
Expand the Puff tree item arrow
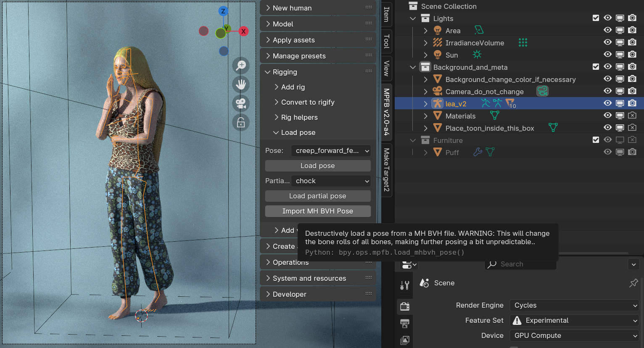click(x=425, y=152)
